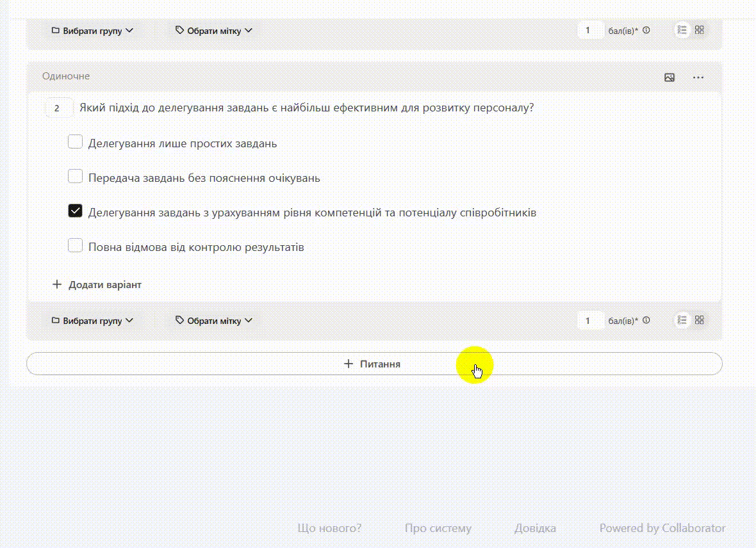Click the '+ Питання' button to add a question

click(x=374, y=364)
